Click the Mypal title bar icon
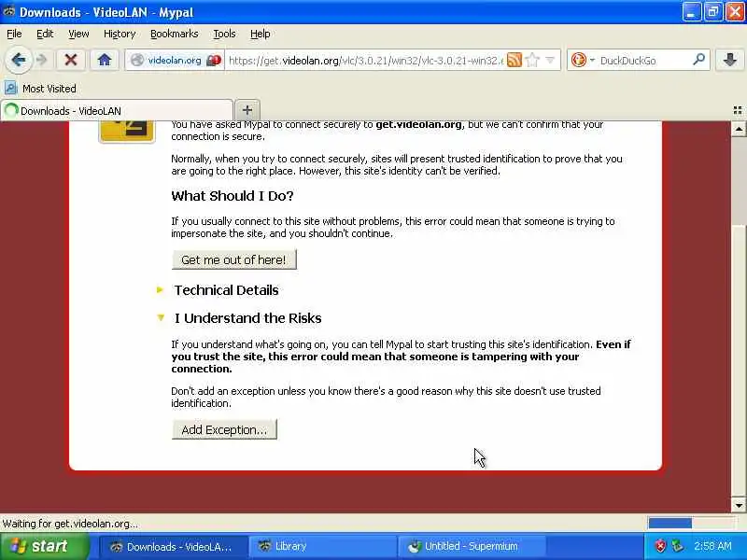747x560 pixels. pyautogui.click(x=9, y=11)
